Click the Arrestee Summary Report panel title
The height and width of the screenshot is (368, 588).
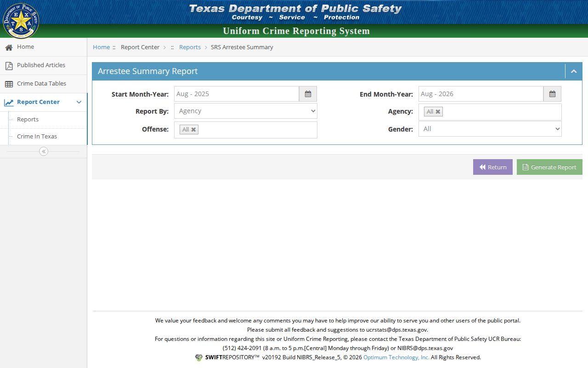coord(147,71)
